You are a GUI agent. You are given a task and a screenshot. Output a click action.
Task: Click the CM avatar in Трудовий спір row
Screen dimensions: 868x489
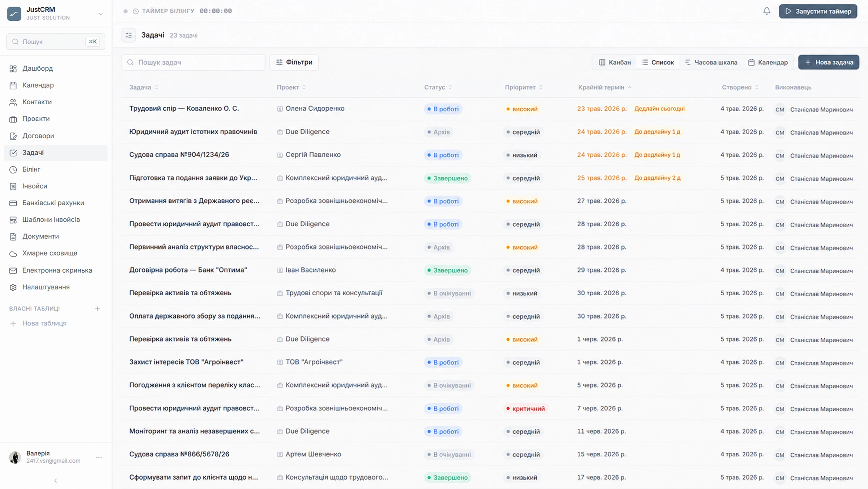point(780,109)
